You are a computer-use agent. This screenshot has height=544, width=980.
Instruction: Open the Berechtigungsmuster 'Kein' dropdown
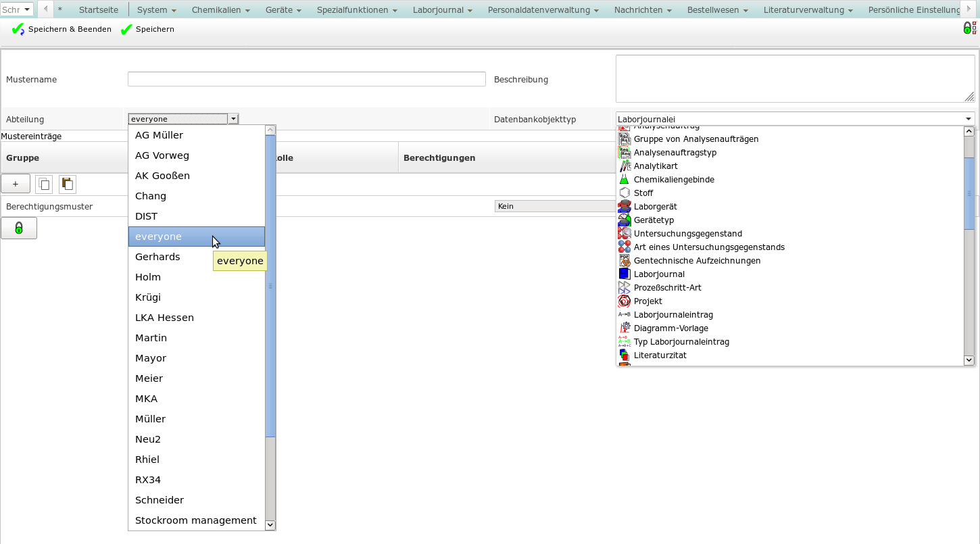(x=554, y=206)
